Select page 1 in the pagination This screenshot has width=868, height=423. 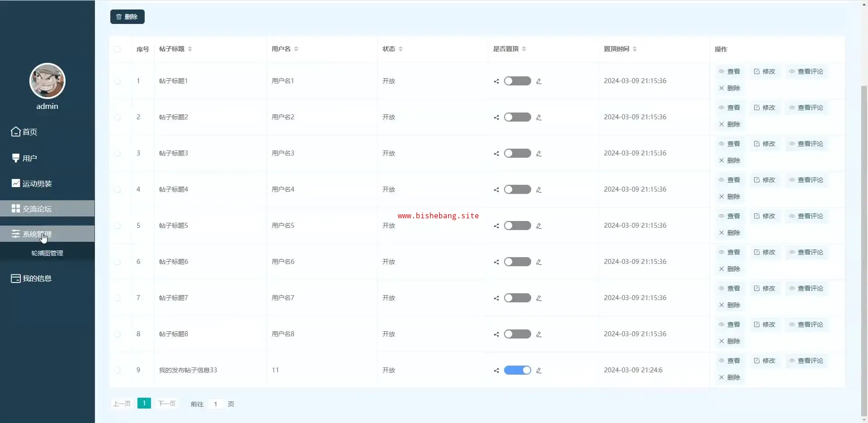144,403
